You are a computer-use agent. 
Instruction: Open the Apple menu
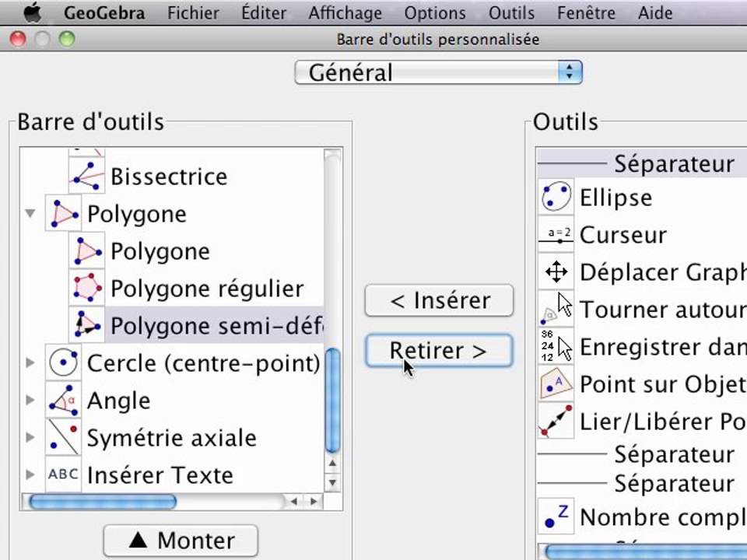click(x=33, y=12)
